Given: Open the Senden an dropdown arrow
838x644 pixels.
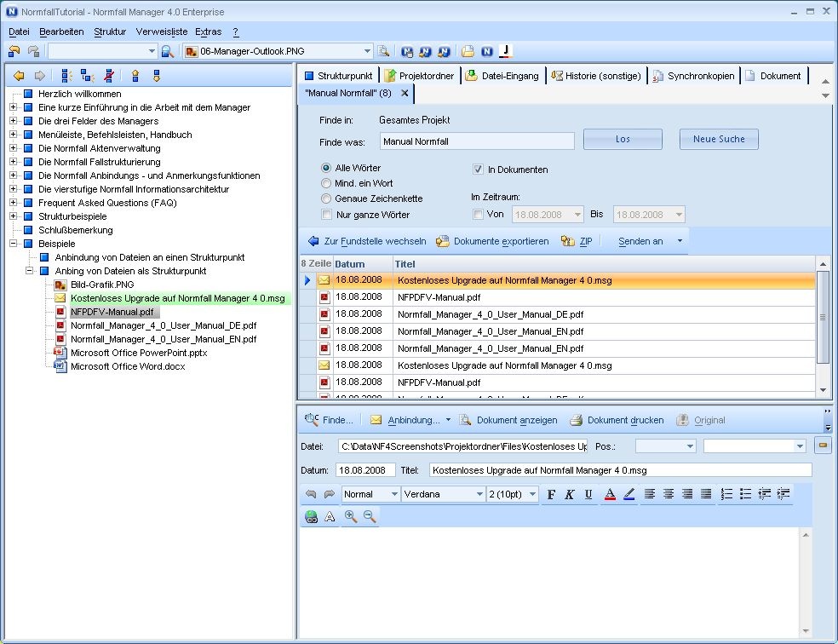Looking at the screenshot, I should (680, 241).
